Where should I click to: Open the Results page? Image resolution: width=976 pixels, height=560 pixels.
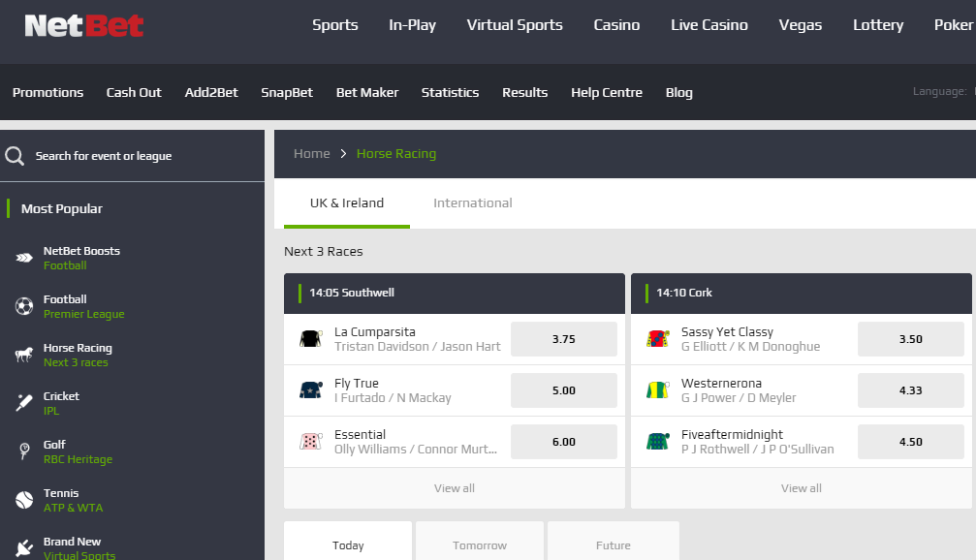(x=524, y=92)
